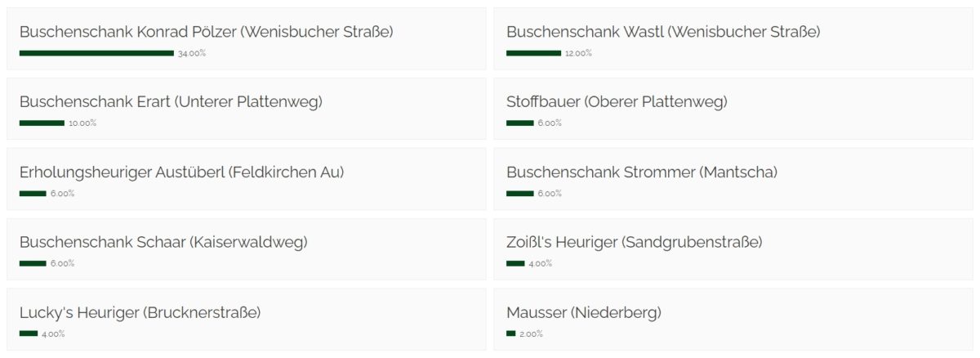
Task: Click the 6.00% label under Buschenschank Schaar
Action: pos(62,264)
